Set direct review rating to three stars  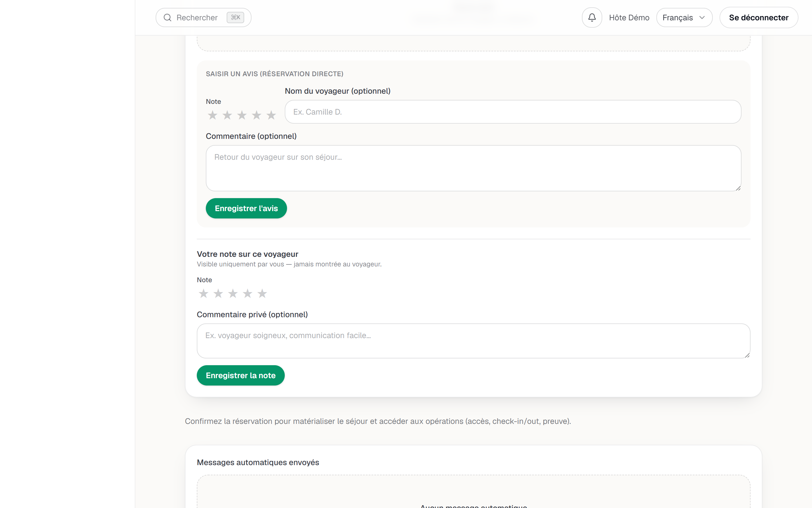(242, 115)
